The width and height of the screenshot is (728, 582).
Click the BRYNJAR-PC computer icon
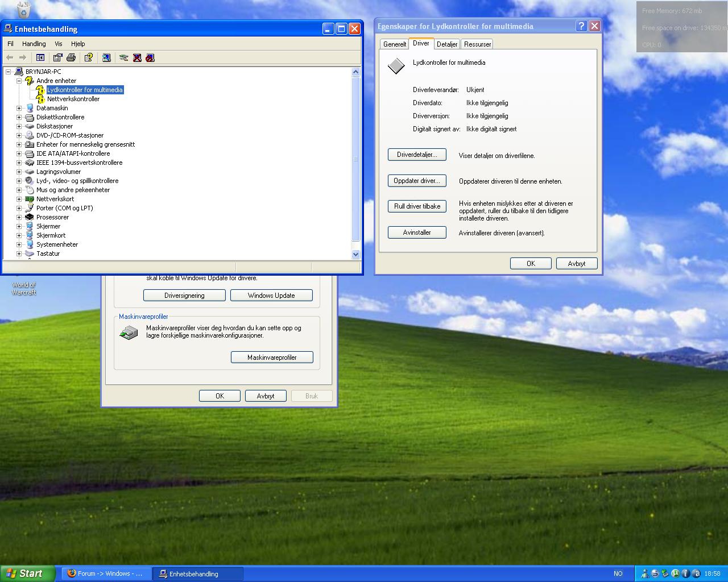[x=19, y=72]
